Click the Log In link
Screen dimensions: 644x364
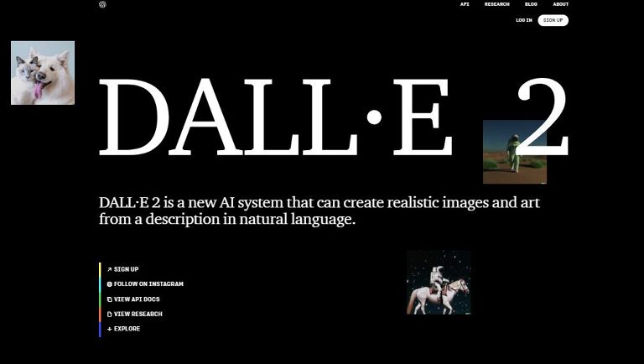523,20
